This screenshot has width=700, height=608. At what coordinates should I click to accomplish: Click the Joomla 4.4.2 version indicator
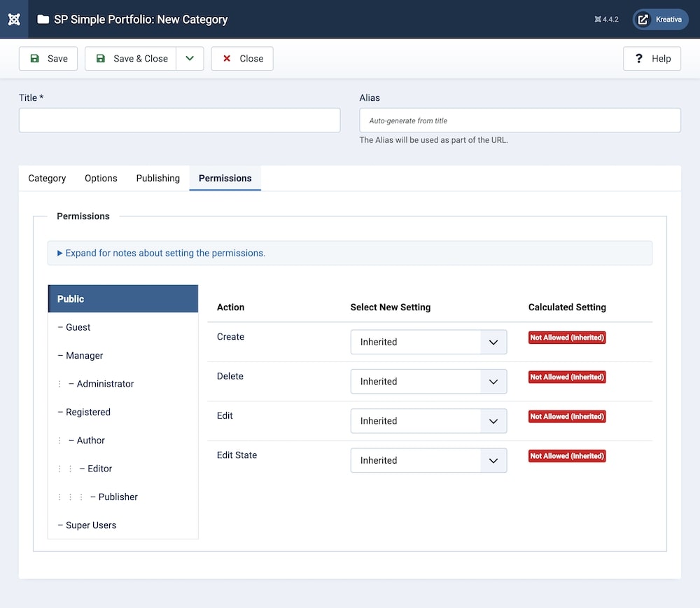(606, 20)
